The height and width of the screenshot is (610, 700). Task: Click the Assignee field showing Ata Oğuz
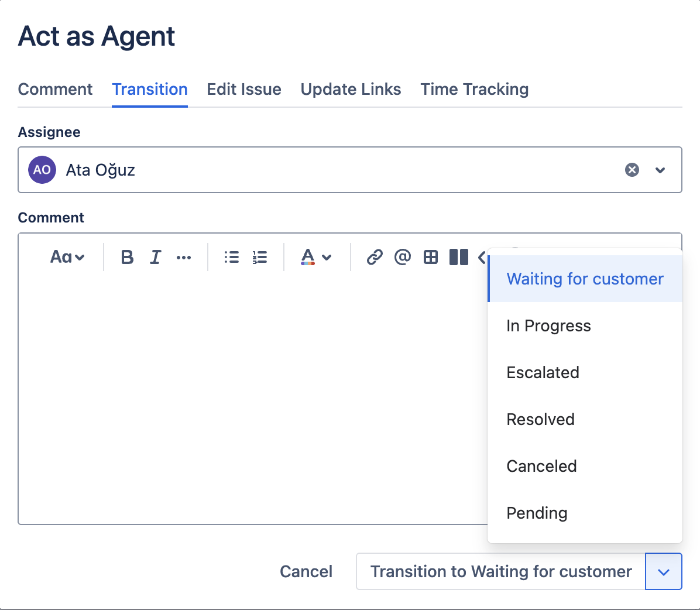(349, 170)
